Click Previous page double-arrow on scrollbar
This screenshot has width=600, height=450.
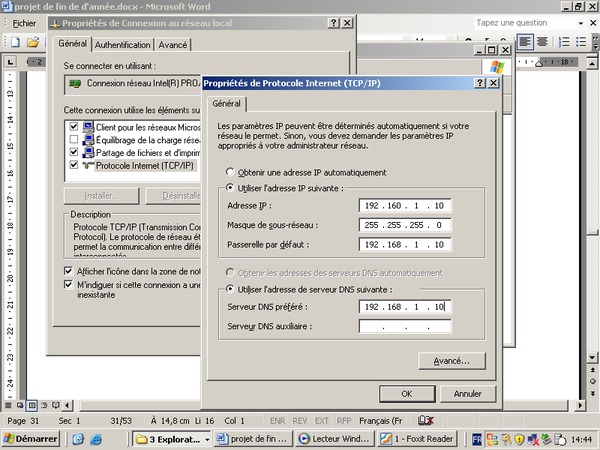click(592, 370)
